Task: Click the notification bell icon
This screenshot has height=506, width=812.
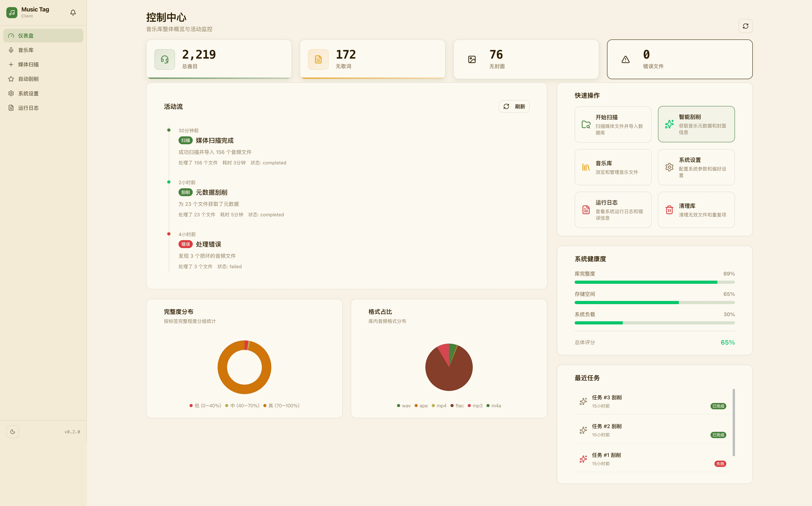Action: click(x=73, y=13)
